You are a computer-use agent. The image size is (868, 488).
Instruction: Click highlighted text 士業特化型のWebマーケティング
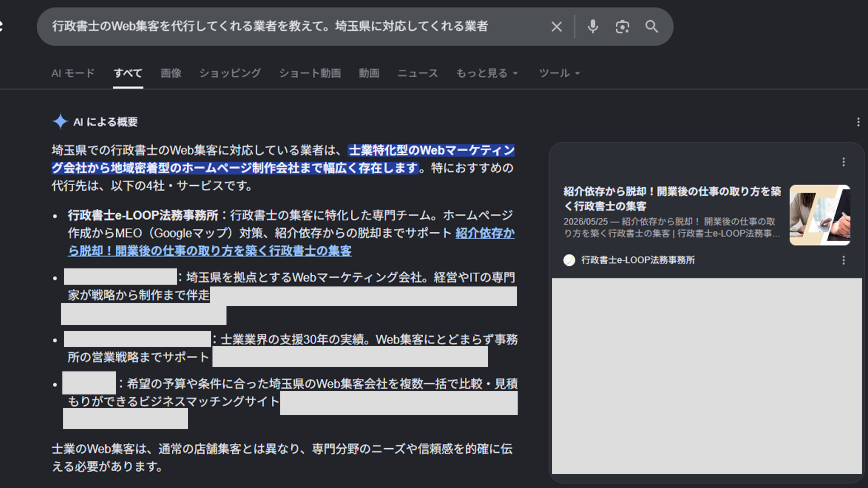click(x=431, y=150)
